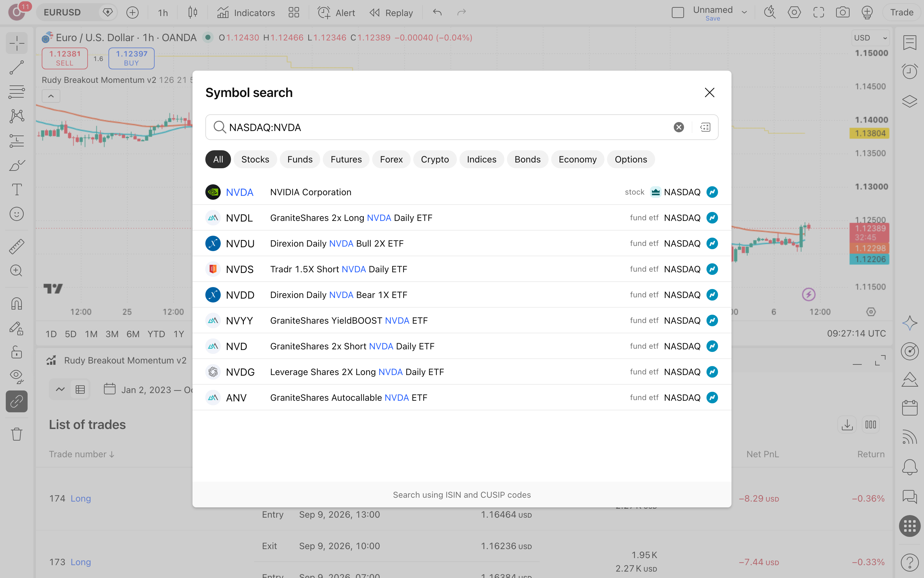The height and width of the screenshot is (578, 924).
Task: Expand the Unnamed layout dropdown arrow
Action: point(744,13)
